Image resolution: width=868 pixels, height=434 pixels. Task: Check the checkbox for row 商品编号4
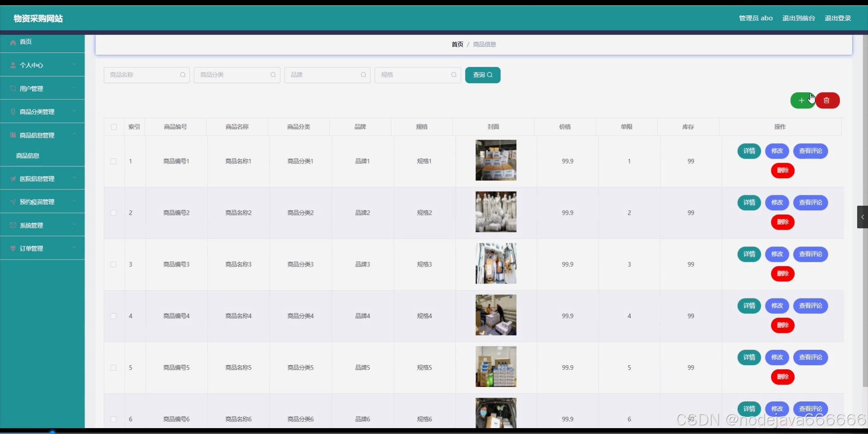pyautogui.click(x=113, y=316)
